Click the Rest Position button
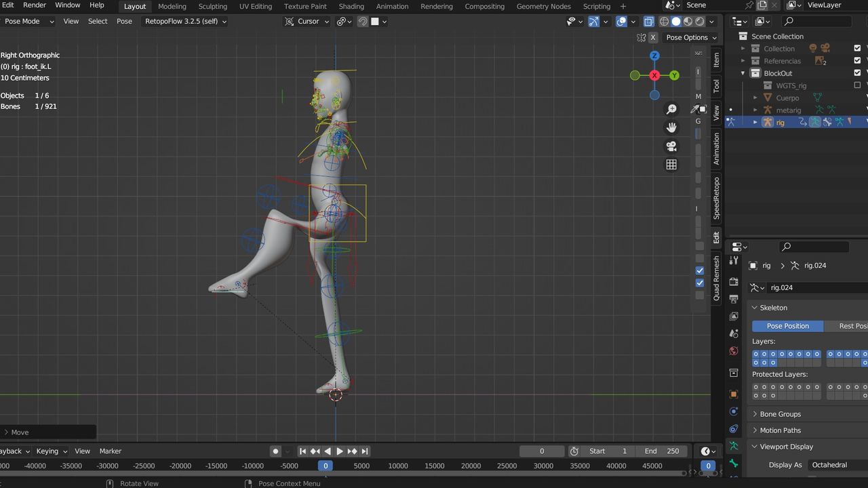The image size is (868, 488). click(853, 326)
